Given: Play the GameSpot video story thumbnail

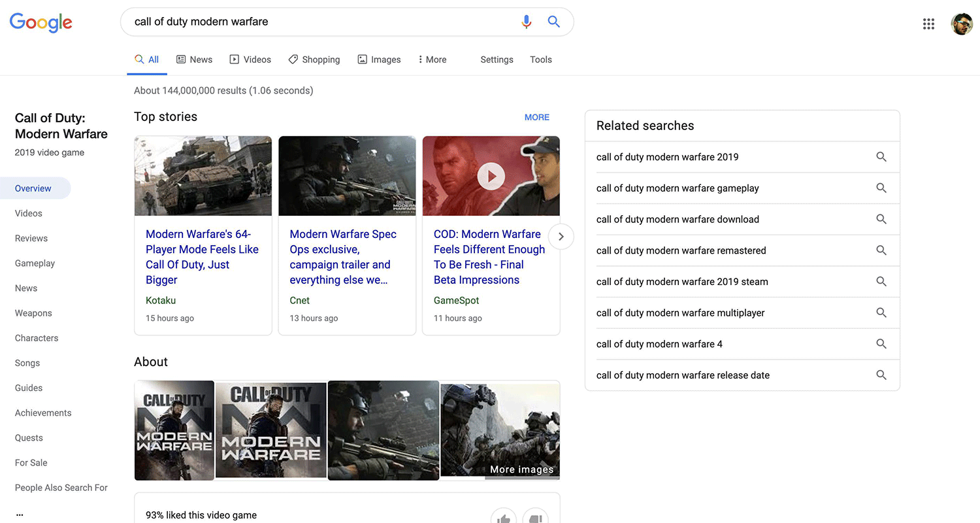Looking at the screenshot, I should [491, 176].
